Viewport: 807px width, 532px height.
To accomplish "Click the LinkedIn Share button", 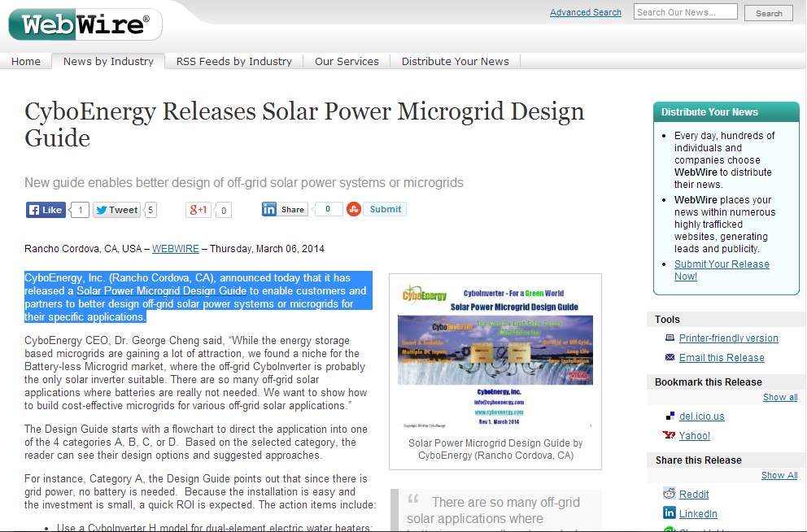I will click(284, 209).
